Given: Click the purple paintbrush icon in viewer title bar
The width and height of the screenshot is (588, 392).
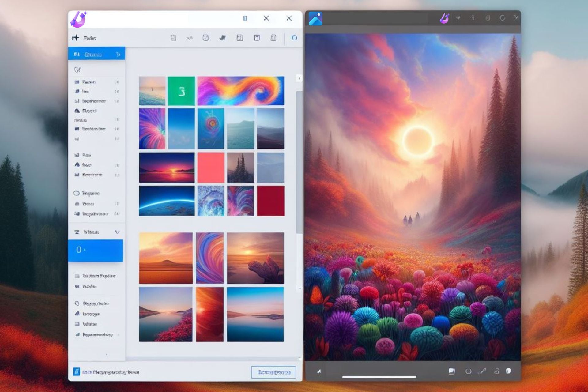Looking at the screenshot, I should (x=444, y=18).
